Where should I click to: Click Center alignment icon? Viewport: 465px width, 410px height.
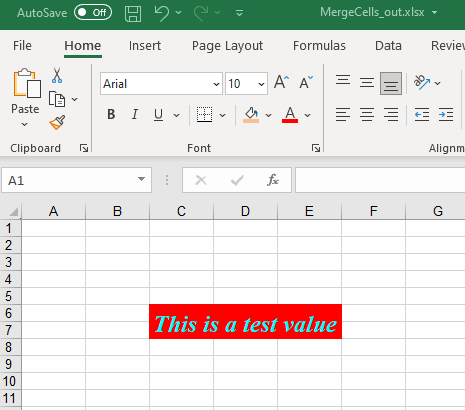point(367,115)
